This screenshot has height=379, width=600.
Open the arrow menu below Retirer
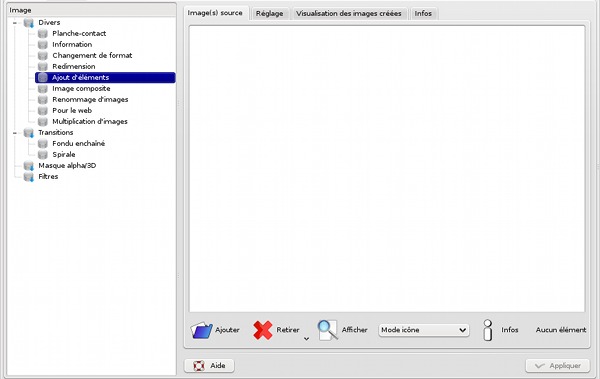307,339
